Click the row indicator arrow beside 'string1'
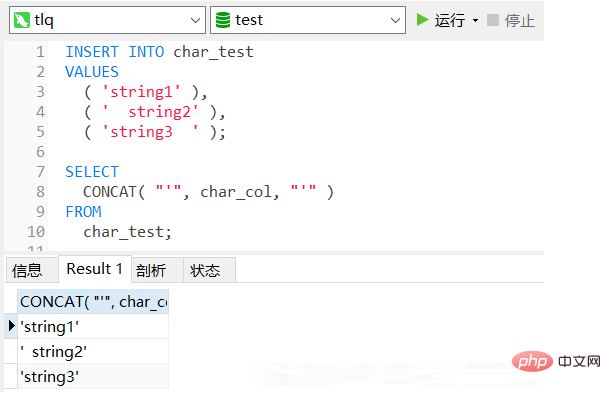This screenshot has height=394, width=611. [x=11, y=325]
